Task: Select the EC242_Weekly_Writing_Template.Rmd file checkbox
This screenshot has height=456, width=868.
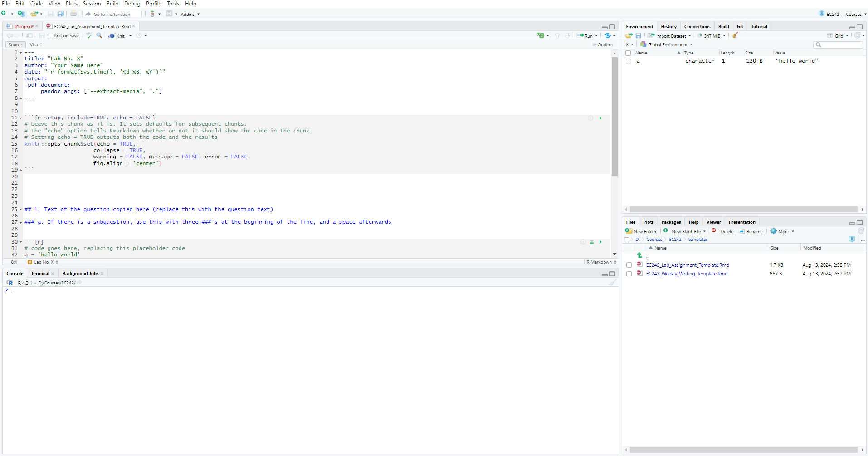Action: pyautogui.click(x=629, y=274)
